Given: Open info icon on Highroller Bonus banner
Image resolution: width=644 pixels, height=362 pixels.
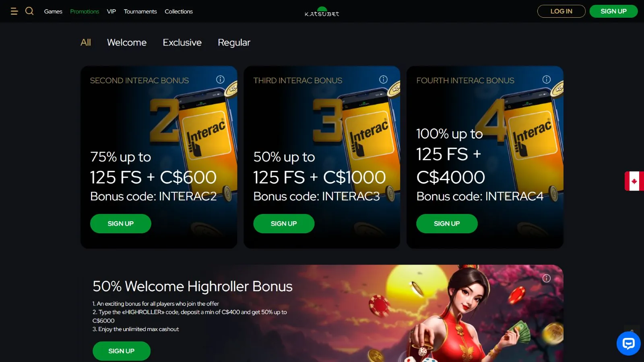Looking at the screenshot, I should tap(546, 278).
